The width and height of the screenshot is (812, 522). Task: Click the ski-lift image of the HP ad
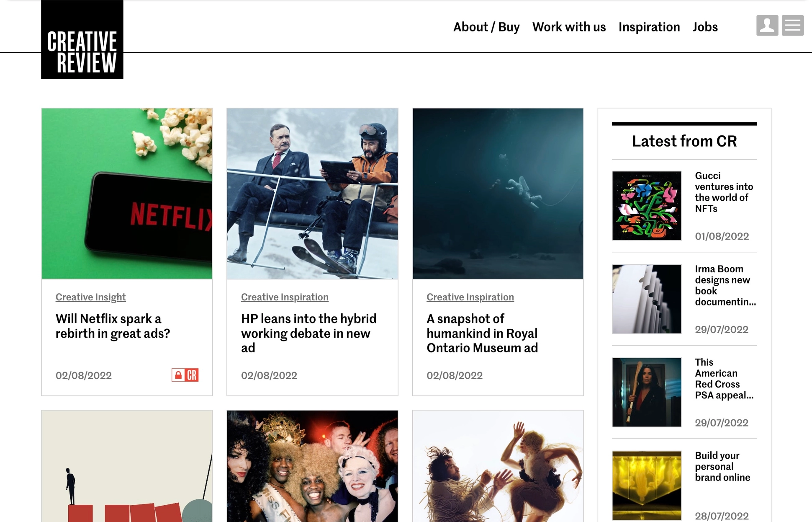tap(312, 194)
